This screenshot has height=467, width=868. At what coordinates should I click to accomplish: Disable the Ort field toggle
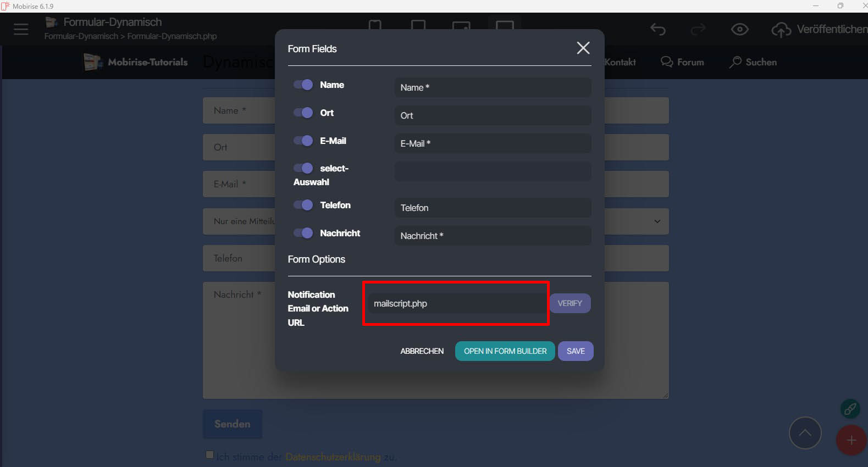click(303, 113)
